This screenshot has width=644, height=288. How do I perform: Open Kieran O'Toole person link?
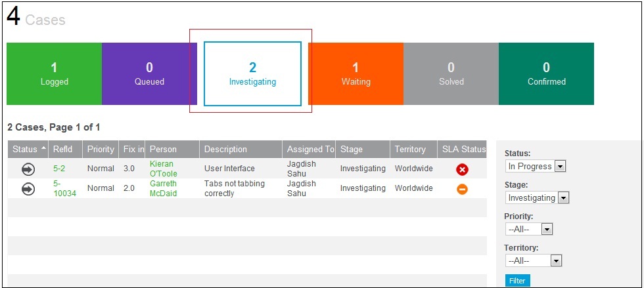coord(164,169)
